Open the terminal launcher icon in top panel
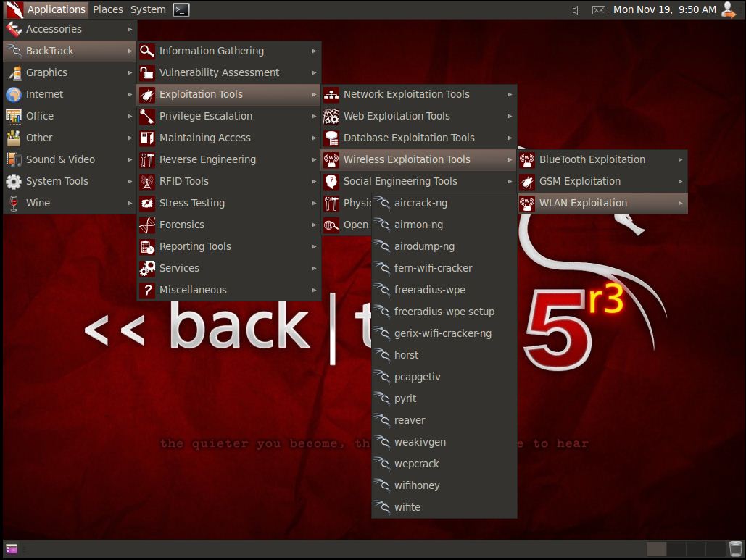Screen dimensions: 746x560 [x=181, y=9]
